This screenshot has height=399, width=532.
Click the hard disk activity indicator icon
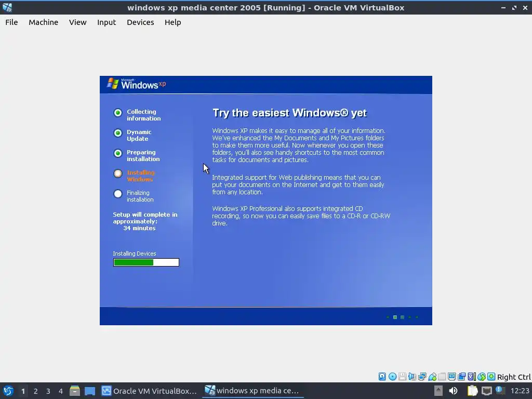382,377
